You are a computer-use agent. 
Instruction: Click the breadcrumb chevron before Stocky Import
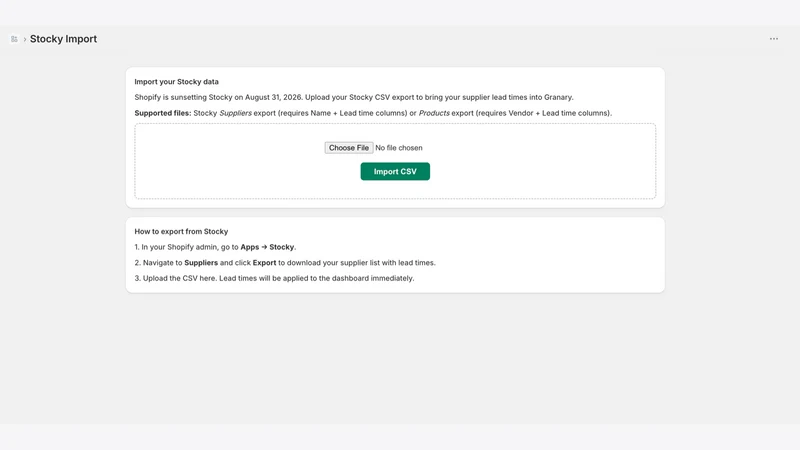point(24,39)
